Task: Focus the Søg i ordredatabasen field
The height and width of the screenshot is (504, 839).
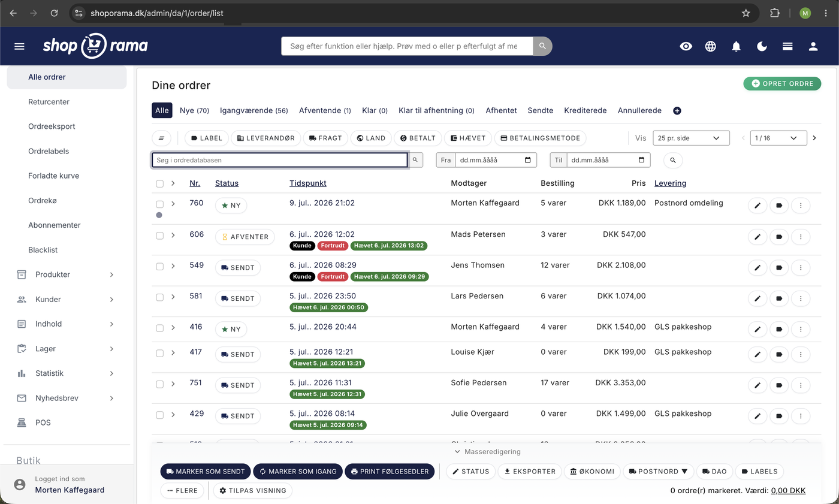Action: tap(280, 160)
